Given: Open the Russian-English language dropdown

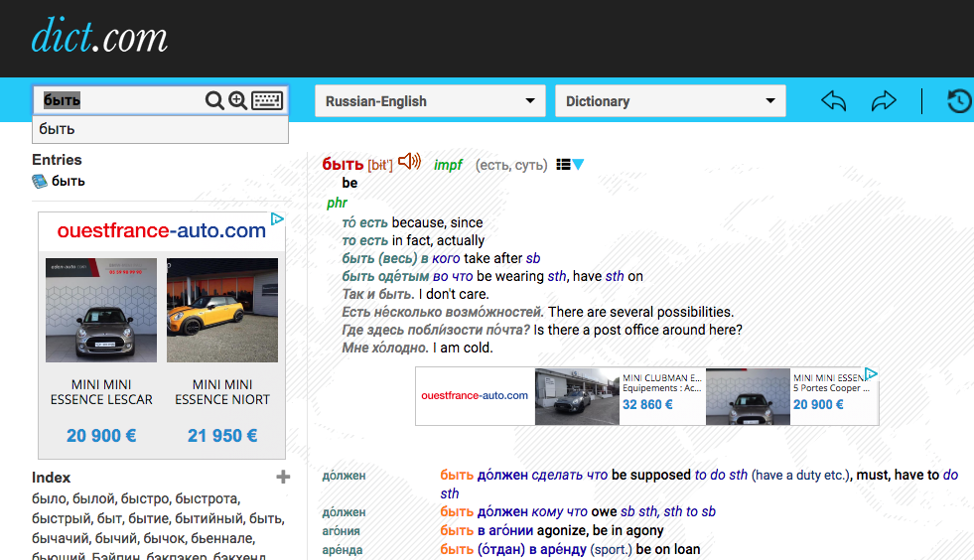Looking at the screenshot, I should point(430,101).
